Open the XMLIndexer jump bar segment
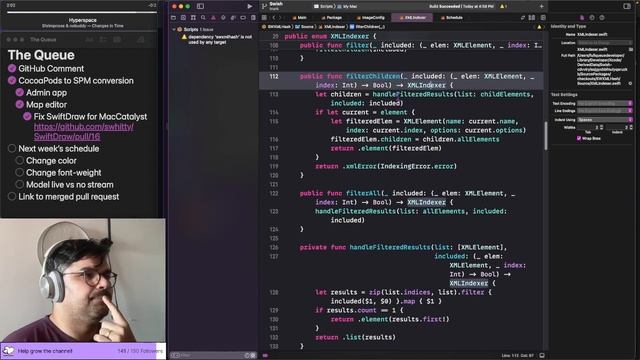This screenshot has width=640, height=360. click(x=332, y=27)
